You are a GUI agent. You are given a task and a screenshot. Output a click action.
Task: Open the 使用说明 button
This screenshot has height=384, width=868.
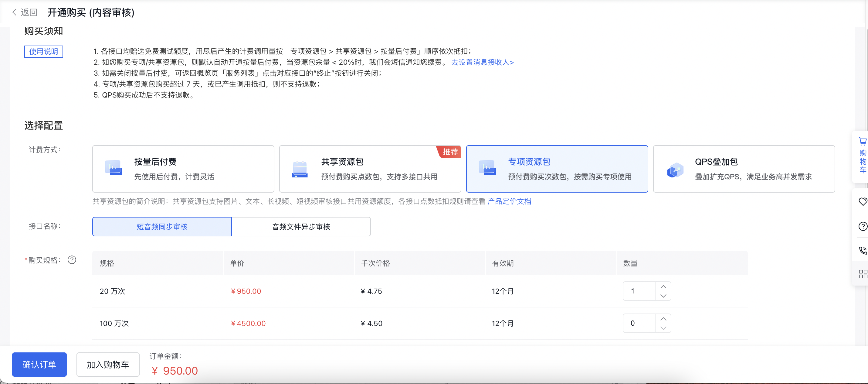(43, 52)
